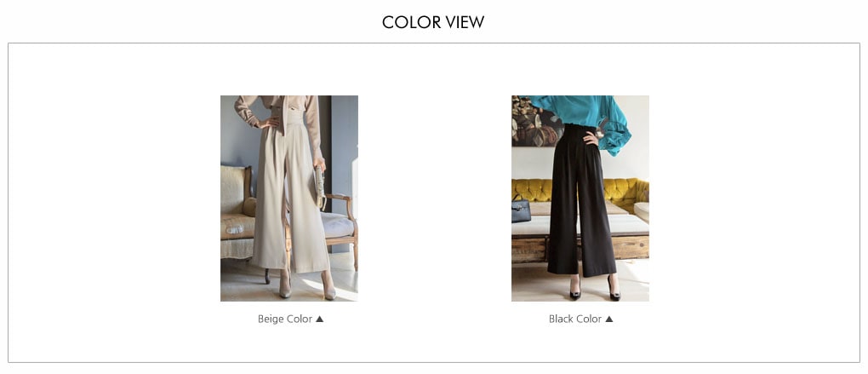Image resolution: width=868 pixels, height=374 pixels.
Task: Click the COLOR VIEW heading
Action: coord(433,22)
